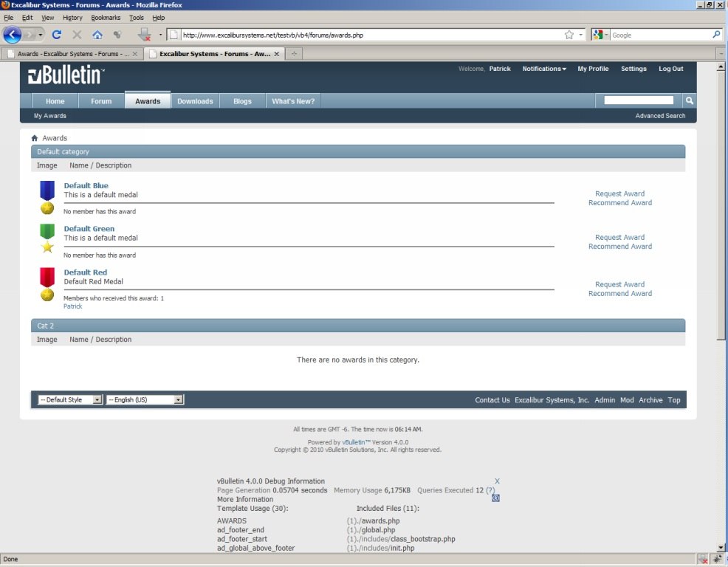Close the debug information panel X
The height and width of the screenshot is (567, 728).
click(497, 481)
